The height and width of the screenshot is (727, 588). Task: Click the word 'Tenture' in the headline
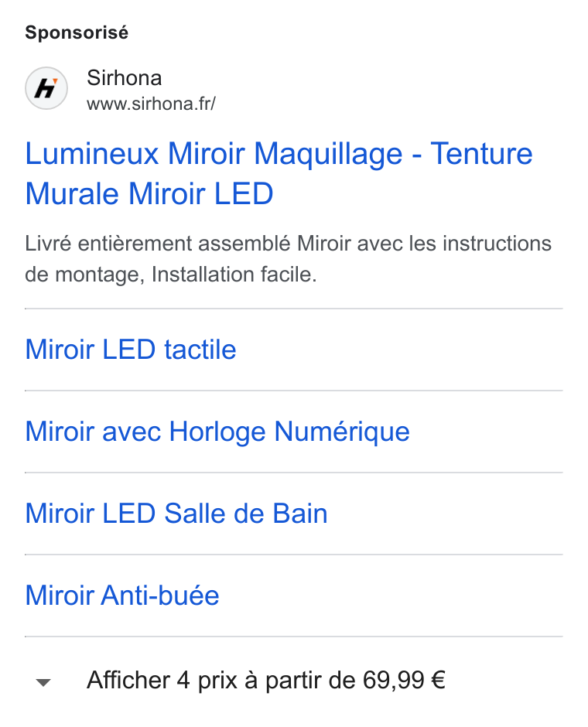pos(482,153)
